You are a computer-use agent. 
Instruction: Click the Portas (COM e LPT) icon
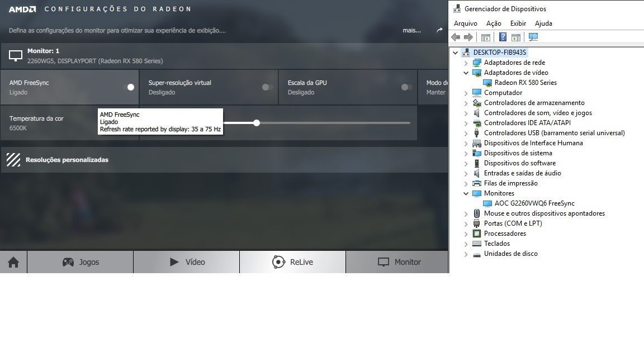[476, 223]
